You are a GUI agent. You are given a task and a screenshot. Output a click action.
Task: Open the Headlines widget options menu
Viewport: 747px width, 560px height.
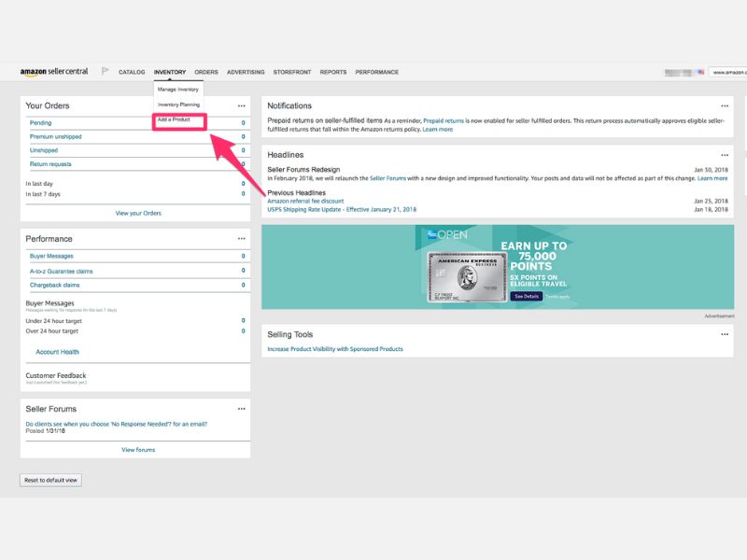pyautogui.click(x=725, y=155)
